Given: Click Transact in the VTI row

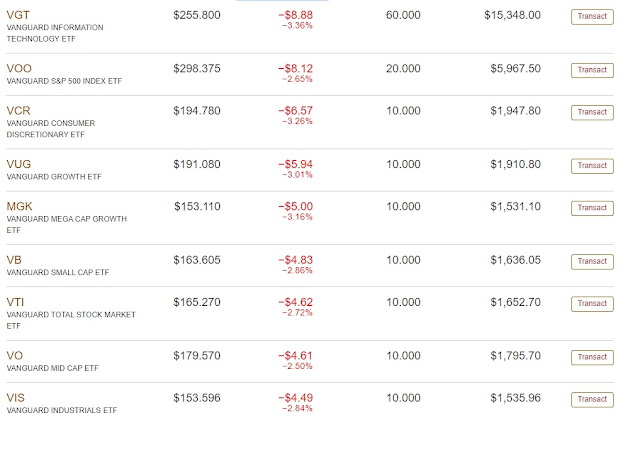Looking at the screenshot, I should 592,303.
